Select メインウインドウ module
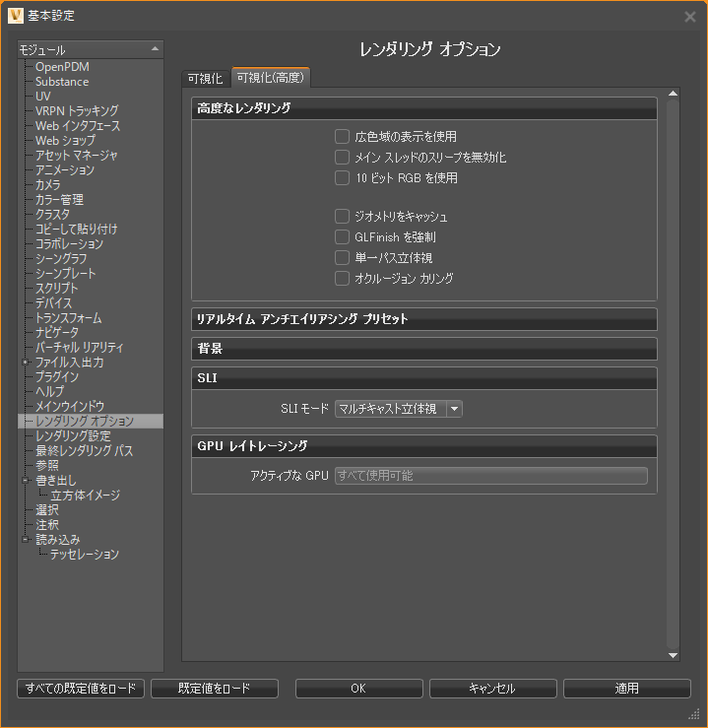 coord(70,406)
